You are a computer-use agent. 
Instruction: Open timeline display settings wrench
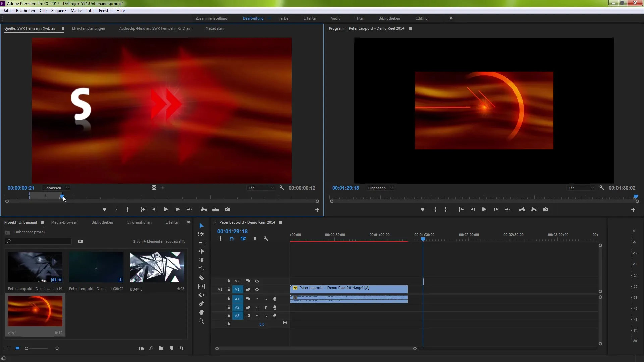266,239
